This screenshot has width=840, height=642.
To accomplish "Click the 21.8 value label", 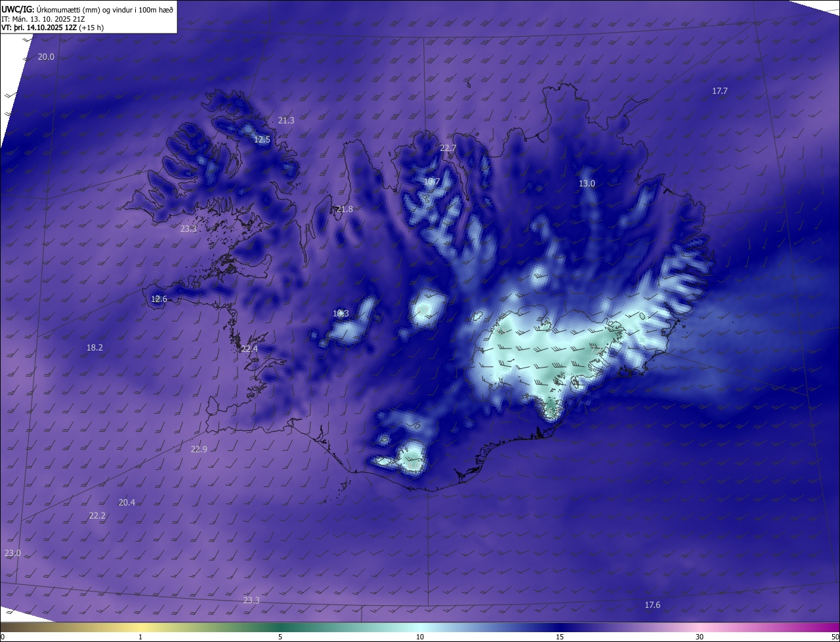I will [x=345, y=209].
